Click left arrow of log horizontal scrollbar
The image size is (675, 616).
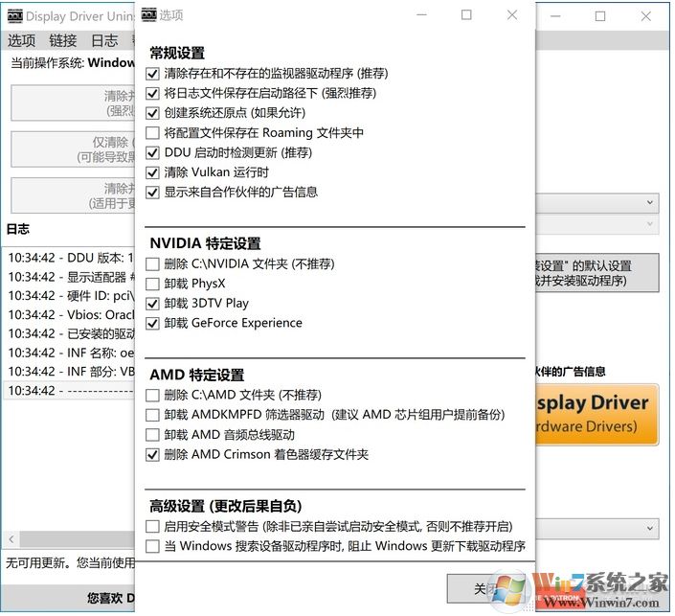click(9, 539)
